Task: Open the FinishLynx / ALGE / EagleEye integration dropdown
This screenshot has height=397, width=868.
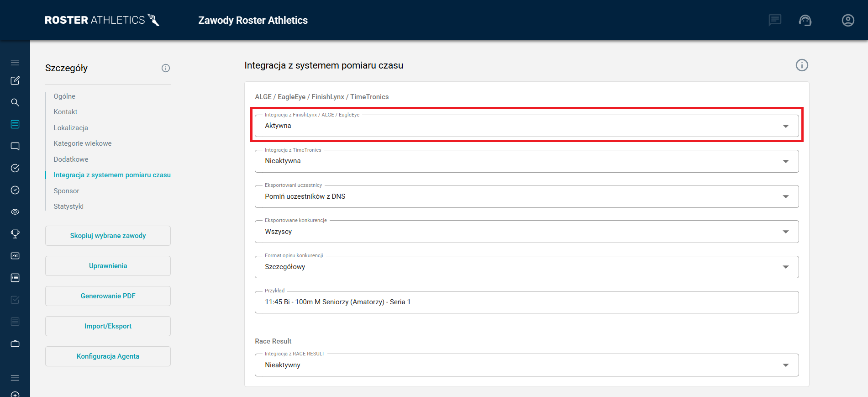Action: click(x=526, y=126)
